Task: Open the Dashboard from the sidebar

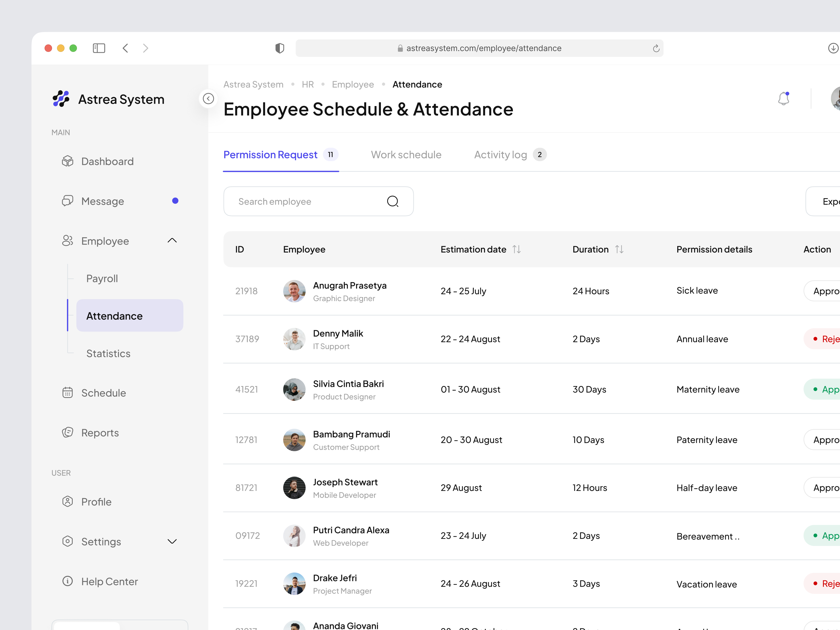Action: point(68,161)
